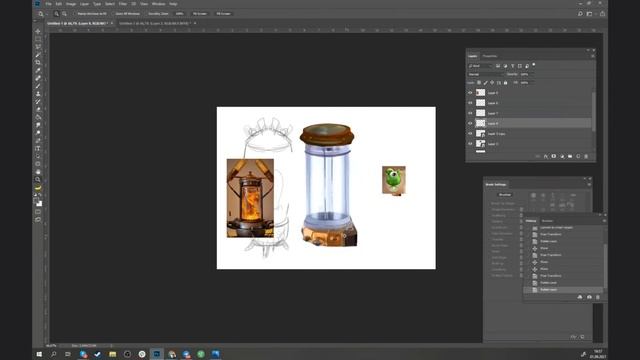The height and width of the screenshot is (360, 640).
Task: Create new snapshot in History panel
Action: 589,297
